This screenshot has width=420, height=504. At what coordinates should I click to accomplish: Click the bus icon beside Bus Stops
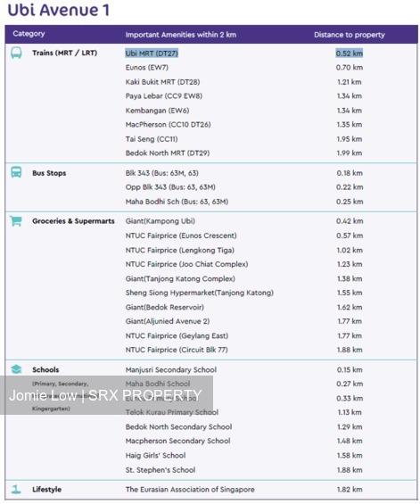pos(16,172)
